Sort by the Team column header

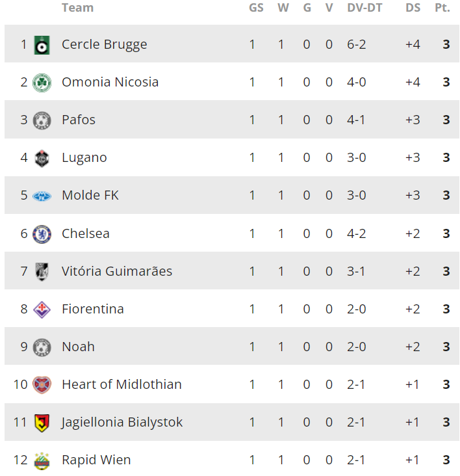coord(77,8)
